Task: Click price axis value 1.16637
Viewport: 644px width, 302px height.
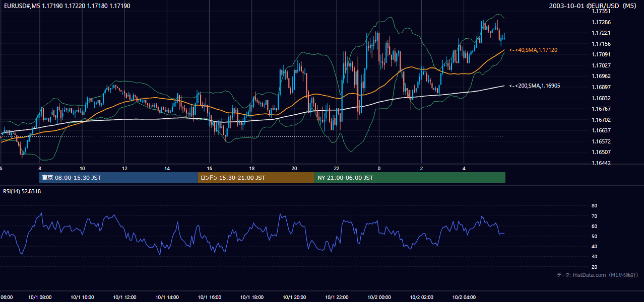Action: pyautogui.click(x=601, y=130)
